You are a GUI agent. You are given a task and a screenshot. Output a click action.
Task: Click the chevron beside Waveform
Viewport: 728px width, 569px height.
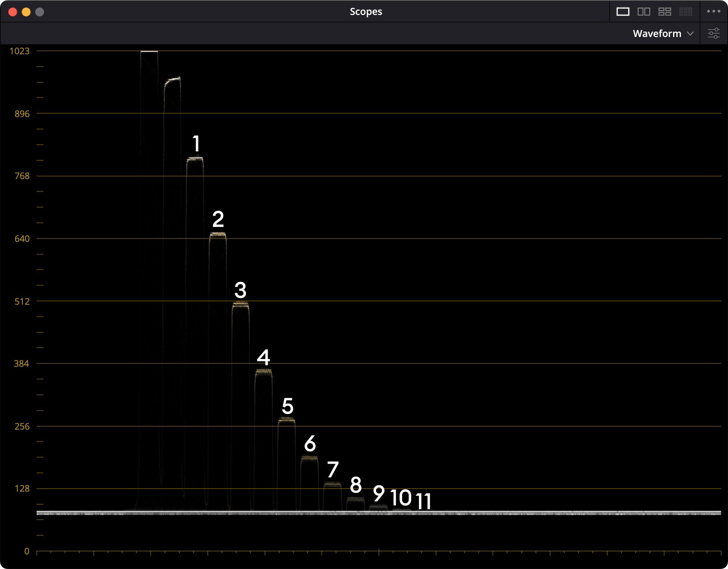pos(690,34)
